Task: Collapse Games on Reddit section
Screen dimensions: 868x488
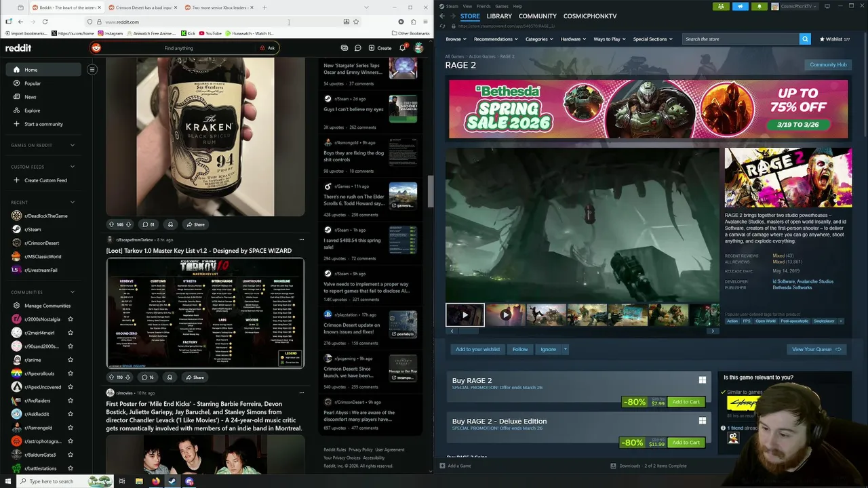Action: pos(73,145)
